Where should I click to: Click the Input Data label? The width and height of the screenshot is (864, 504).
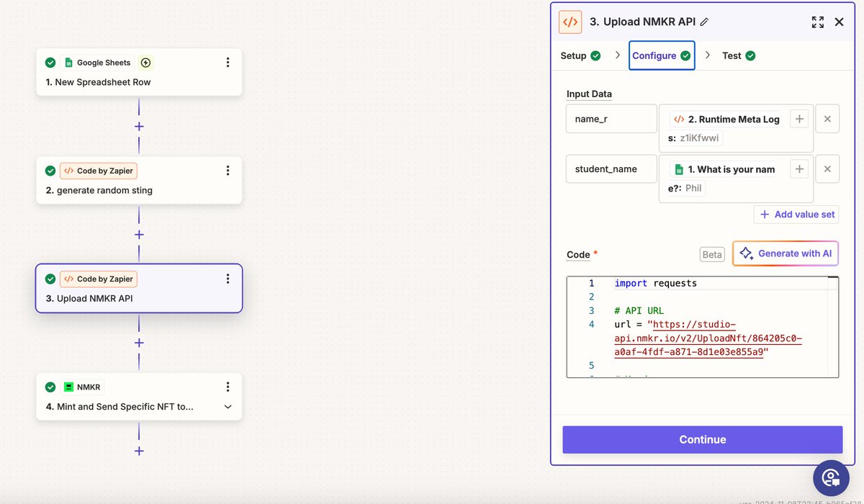pos(589,94)
